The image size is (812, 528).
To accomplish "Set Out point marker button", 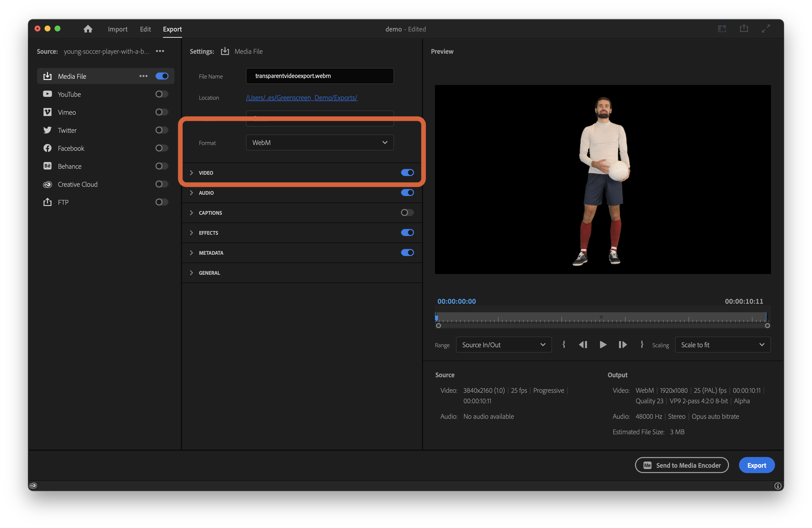I will 642,344.
